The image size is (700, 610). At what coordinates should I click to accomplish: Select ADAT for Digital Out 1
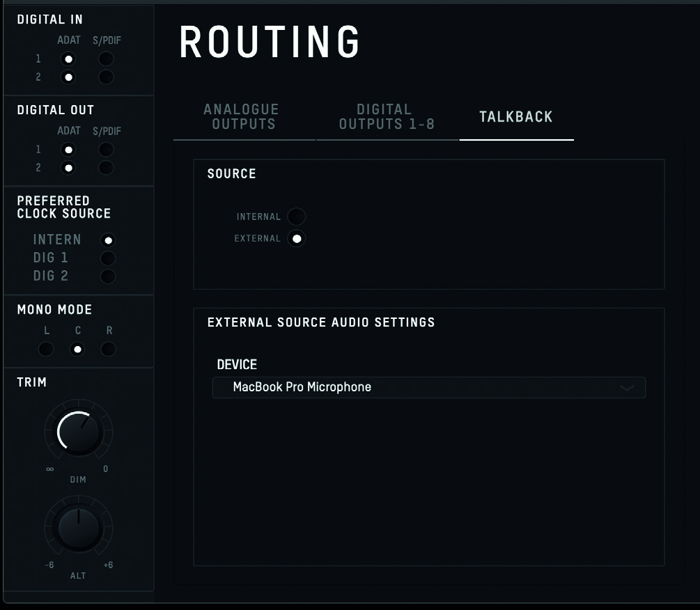(x=68, y=150)
